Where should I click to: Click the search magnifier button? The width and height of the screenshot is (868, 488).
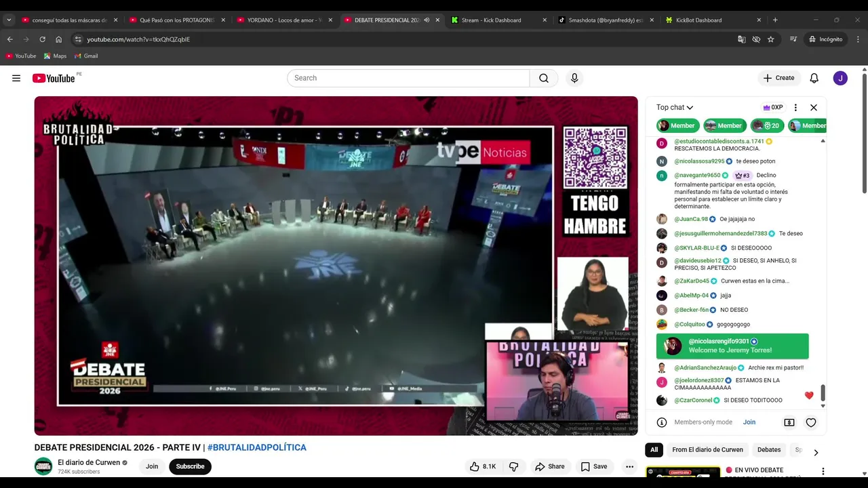[x=544, y=78]
